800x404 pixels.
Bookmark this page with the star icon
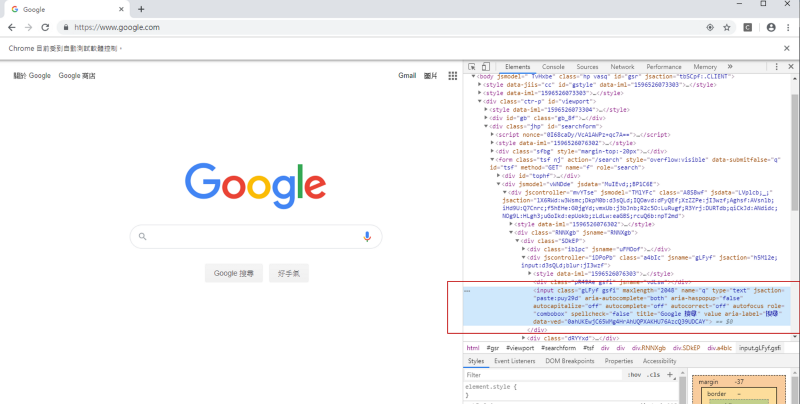(x=727, y=28)
